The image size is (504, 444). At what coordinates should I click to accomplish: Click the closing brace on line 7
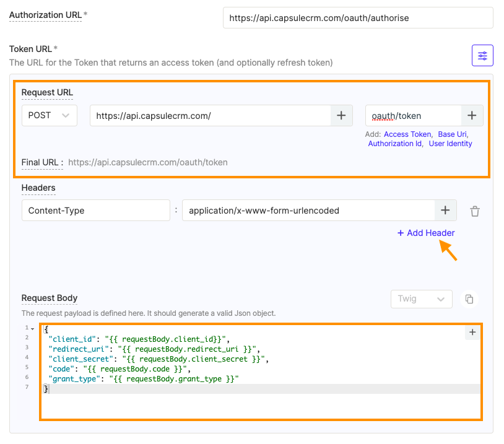click(x=46, y=389)
